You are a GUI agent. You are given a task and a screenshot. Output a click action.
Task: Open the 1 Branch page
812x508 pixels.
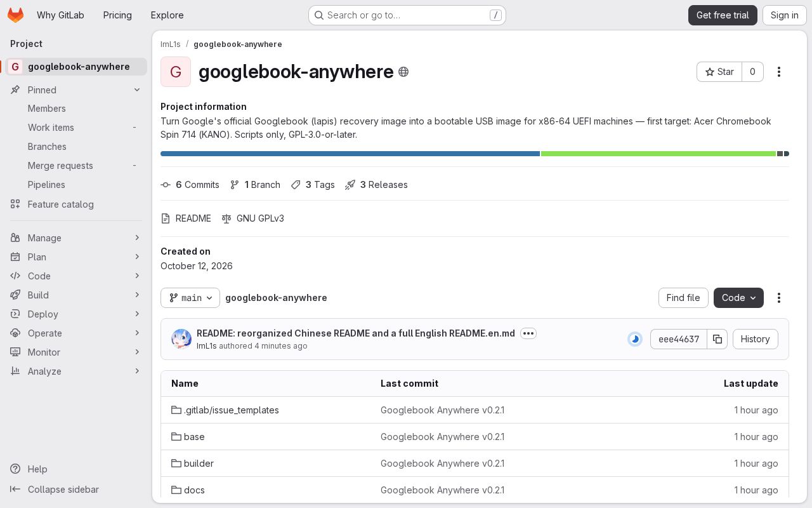click(x=255, y=185)
